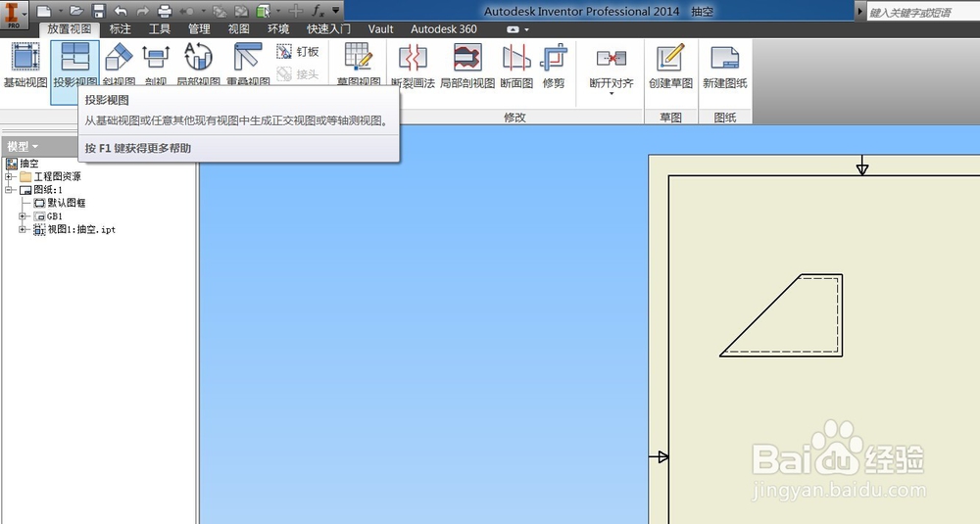Click the 接头 (Connector) tool
The height and width of the screenshot is (524, 980).
298,73
